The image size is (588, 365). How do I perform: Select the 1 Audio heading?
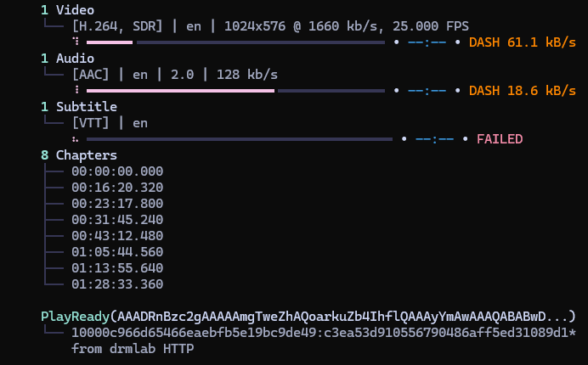coord(67,59)
